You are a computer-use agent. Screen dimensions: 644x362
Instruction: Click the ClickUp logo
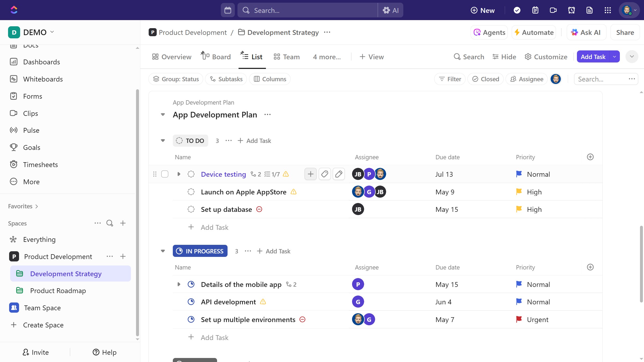click(x=14, y=10)
